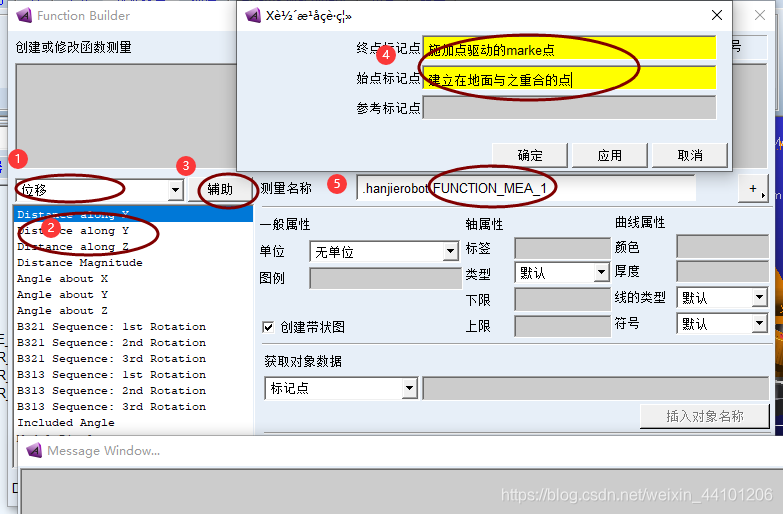This screenshot has height=514, width=783.
Task: Click the 确定 button in dialog
Action: click(530, 155)
